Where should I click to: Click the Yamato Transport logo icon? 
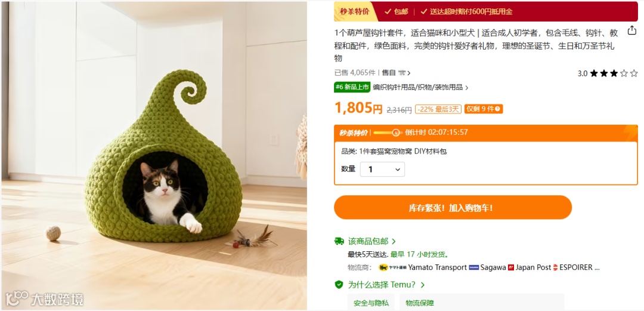(392, 267)
